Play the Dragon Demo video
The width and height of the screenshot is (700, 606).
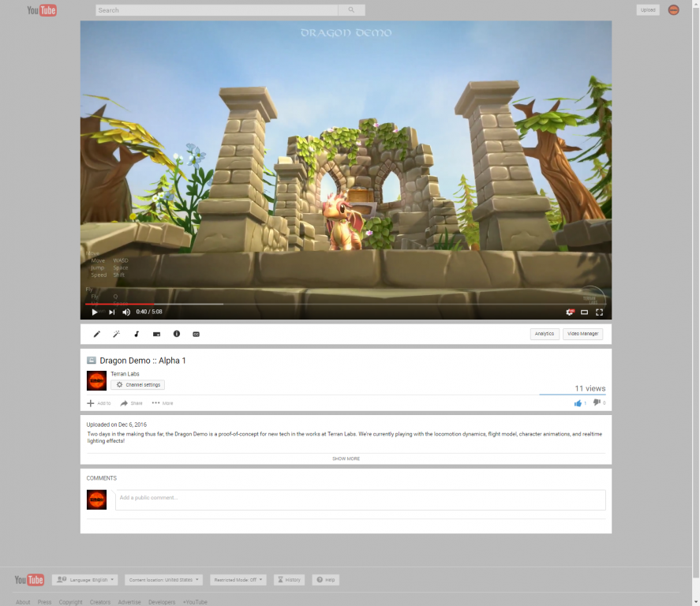click(94, 312)
